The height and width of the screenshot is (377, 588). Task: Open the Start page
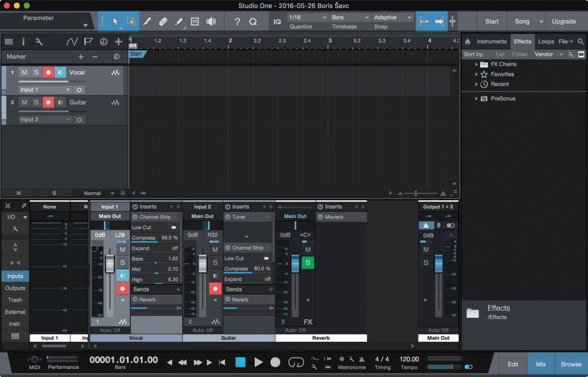492,22
